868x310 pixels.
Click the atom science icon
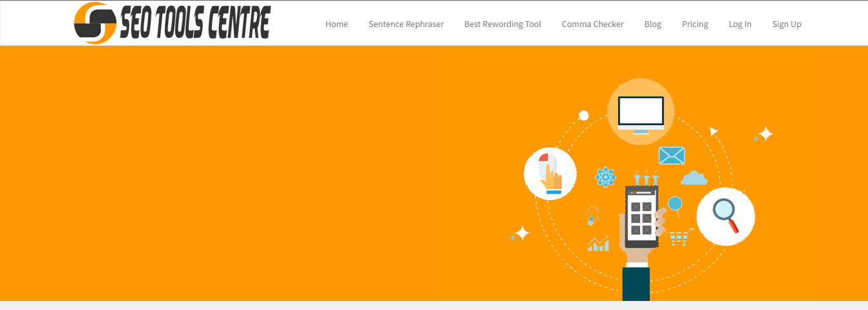pos(606,177)
